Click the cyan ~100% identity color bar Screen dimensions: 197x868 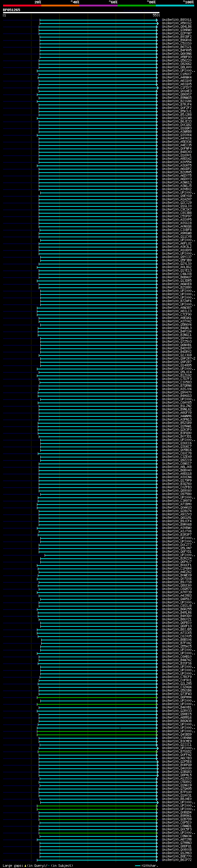(175, 6)
